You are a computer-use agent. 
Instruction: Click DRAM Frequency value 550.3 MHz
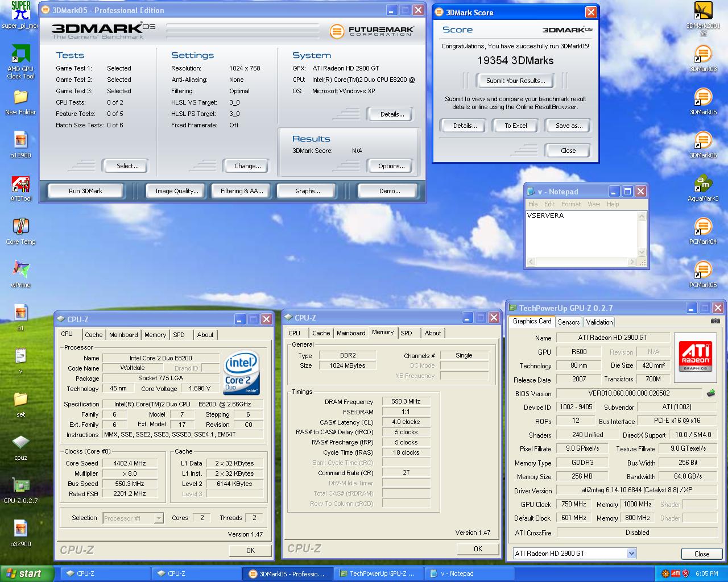[406, 401]
